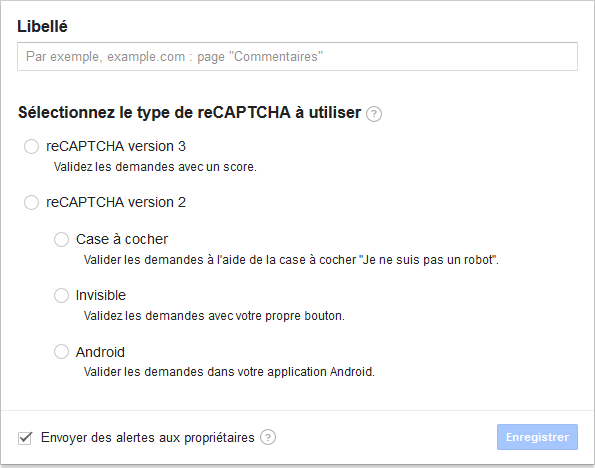Click the Enregistrer button
Image resolution: width=595 pixels, height=468 pixels.
pyautogui.click(x=537, y=437)
